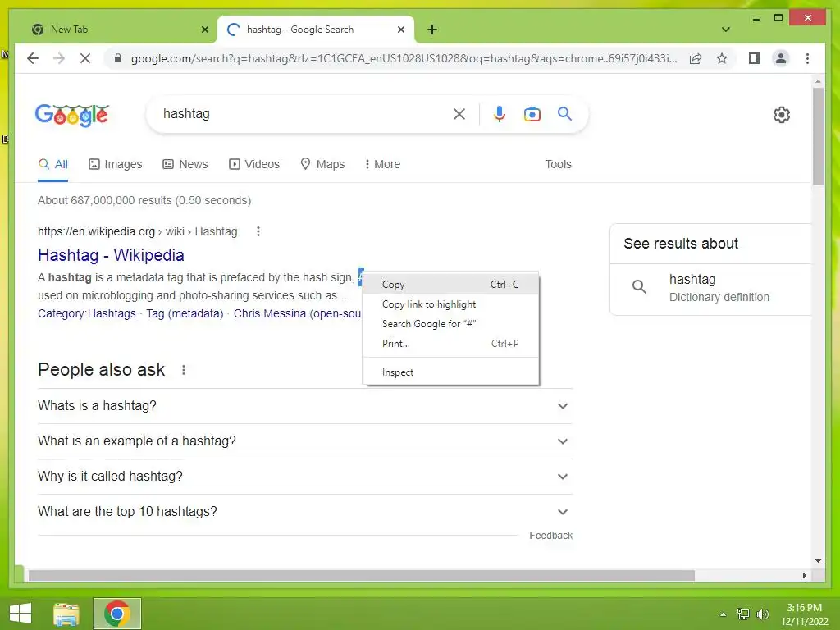Choose Print... from the context menu
This screenshot has width=840, height=630.
point(450,344)
